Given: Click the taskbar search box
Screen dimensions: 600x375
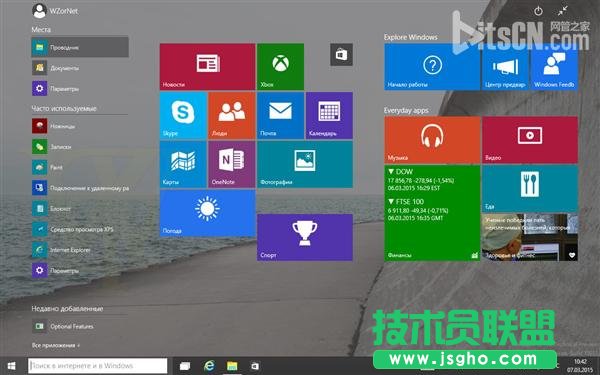Looking at the screenshot, I should click(x=98, y=366).
